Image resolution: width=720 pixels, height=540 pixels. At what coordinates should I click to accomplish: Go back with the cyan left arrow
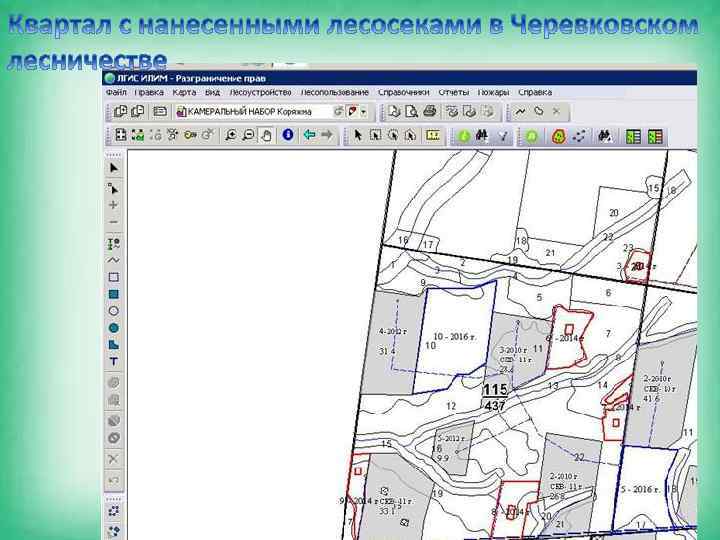click(x=309, y=135)
